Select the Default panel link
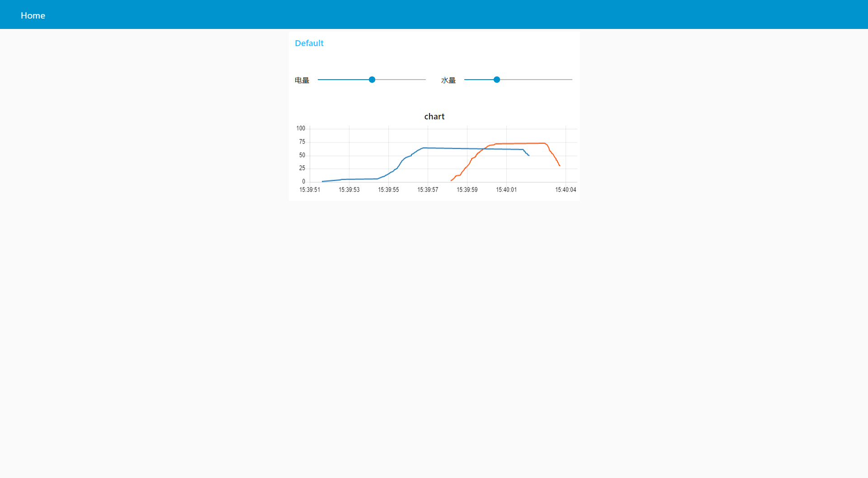 [x=309, y=43]
